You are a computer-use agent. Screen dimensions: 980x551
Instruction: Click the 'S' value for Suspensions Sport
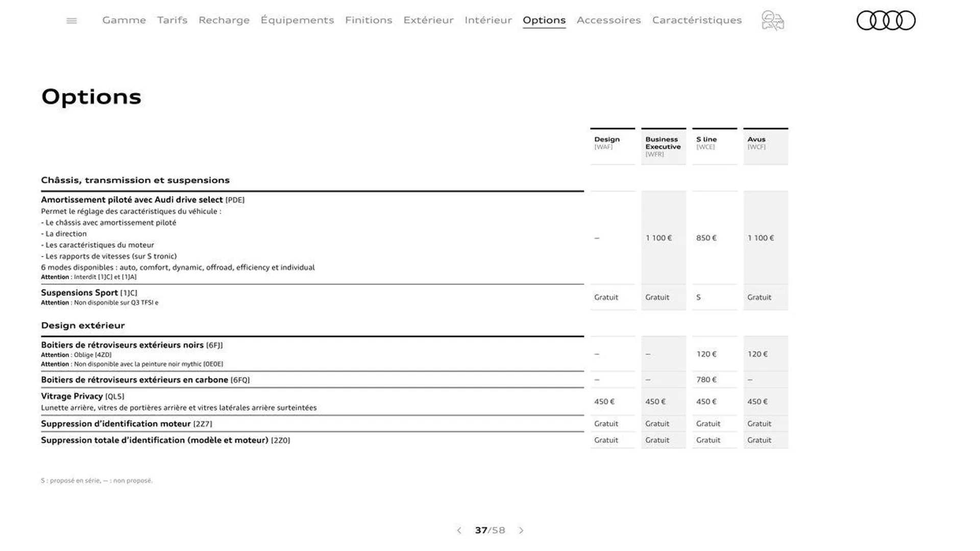coord(699,297)
